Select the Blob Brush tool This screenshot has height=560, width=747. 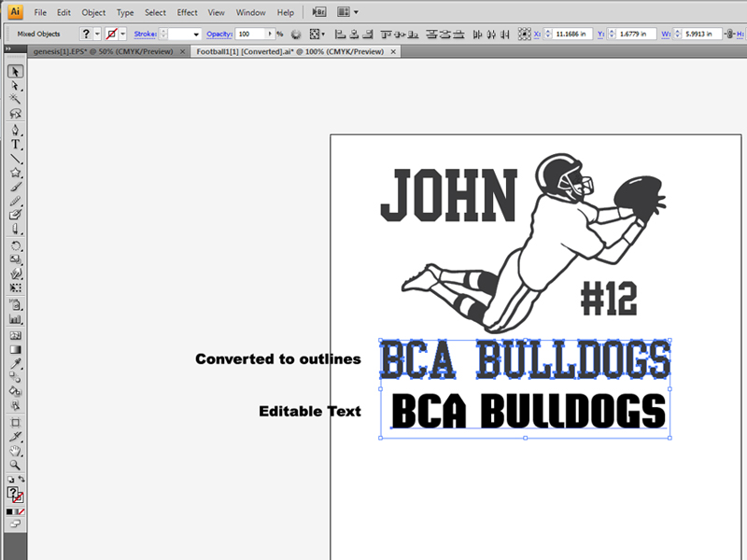click(15, 215)
